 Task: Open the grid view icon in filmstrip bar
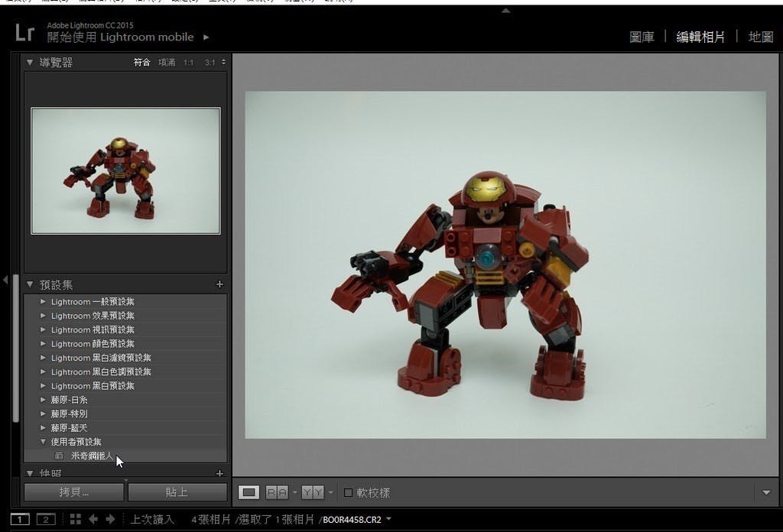tap(75, 519)
